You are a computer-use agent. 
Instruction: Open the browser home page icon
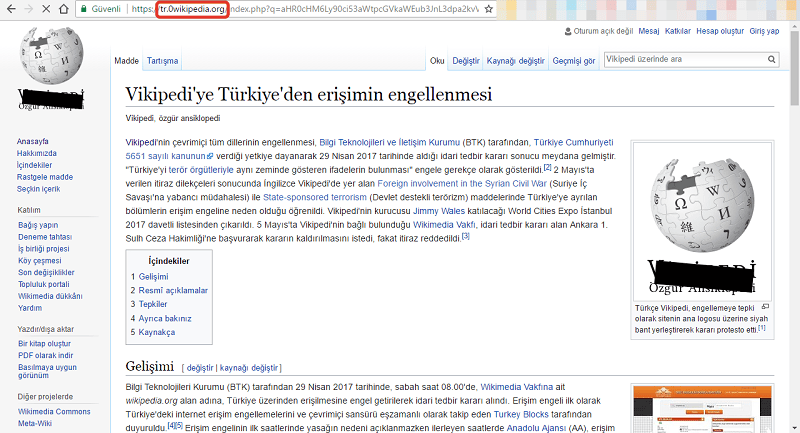click(x=64, y=9)
